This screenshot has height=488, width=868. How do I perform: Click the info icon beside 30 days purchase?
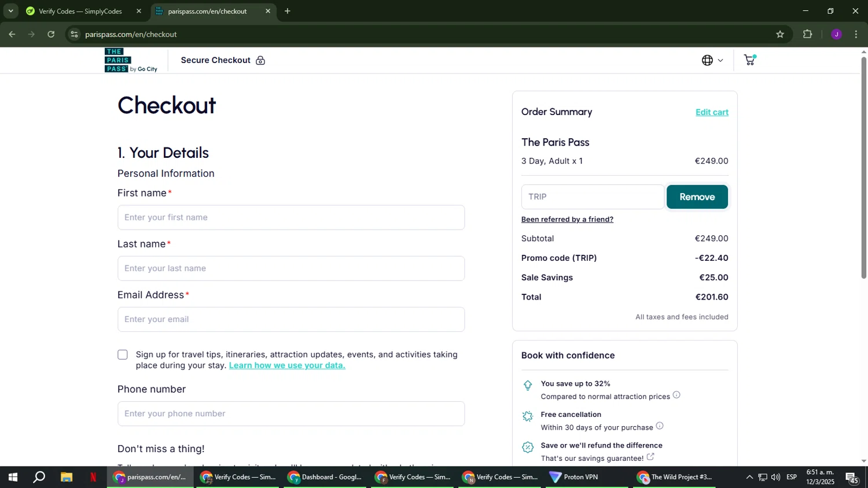(660, 426)
